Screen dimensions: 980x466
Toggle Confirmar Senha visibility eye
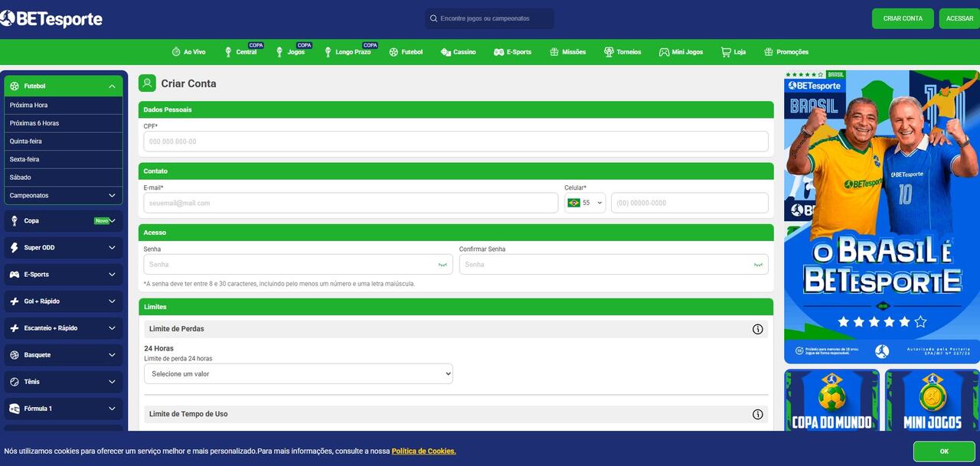tap(758, 265)
